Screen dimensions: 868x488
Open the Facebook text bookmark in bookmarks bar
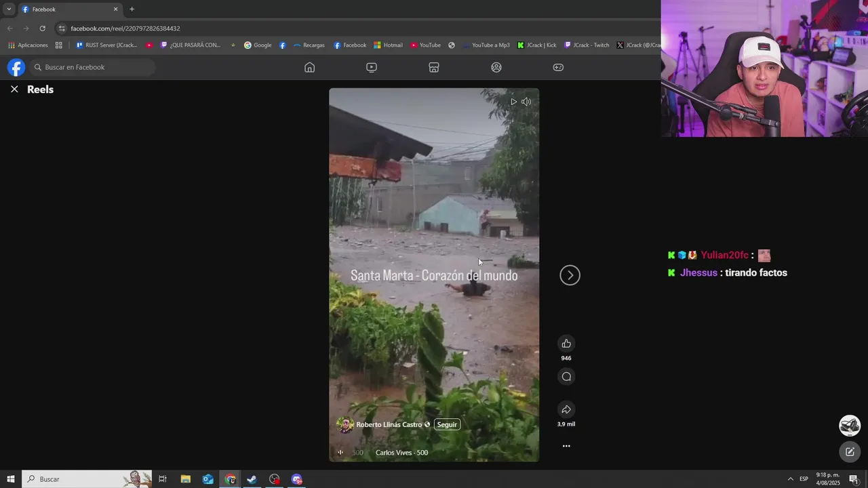click(x=349, y=45)
